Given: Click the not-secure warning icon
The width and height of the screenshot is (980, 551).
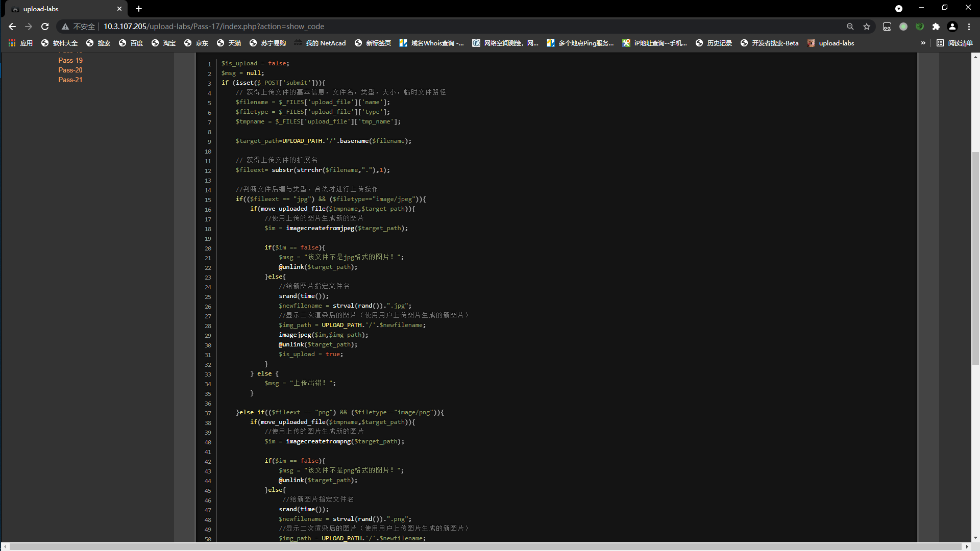Looking at the screenshot, I should click(65, 27).
